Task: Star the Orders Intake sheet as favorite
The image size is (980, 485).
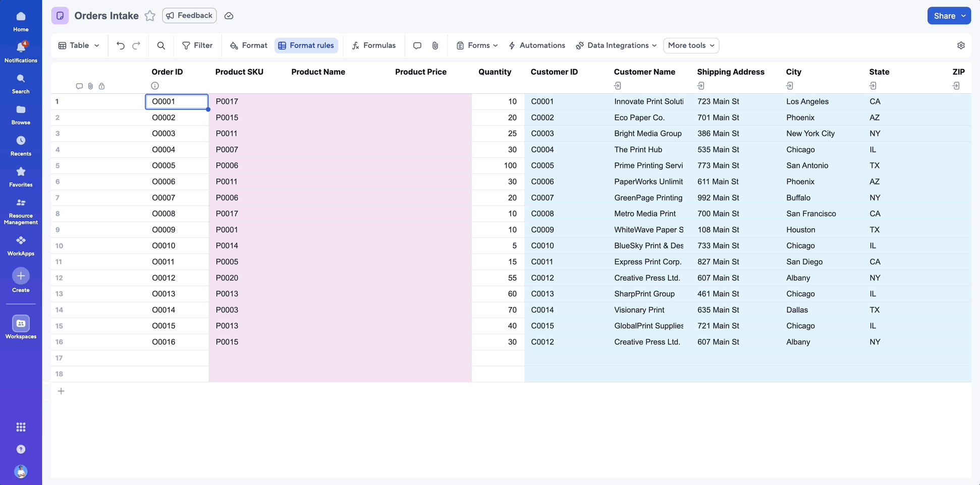Action: point(149,16)
